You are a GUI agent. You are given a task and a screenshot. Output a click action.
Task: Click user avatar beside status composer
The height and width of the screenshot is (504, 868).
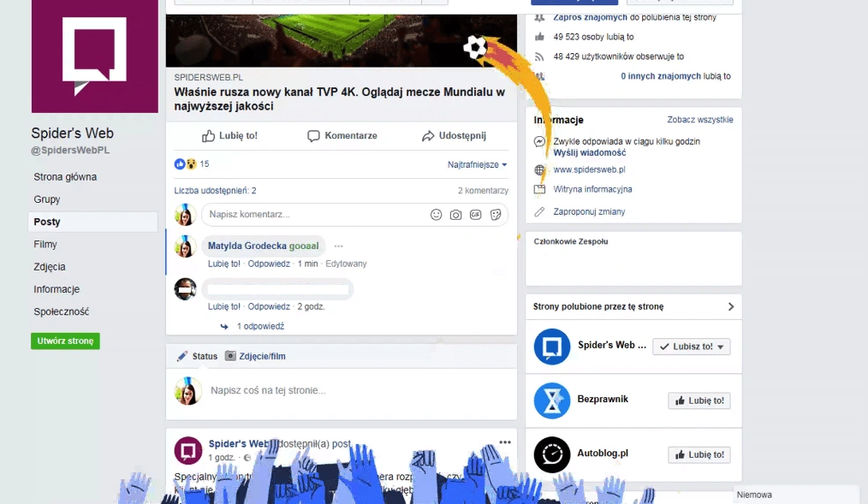188,390
